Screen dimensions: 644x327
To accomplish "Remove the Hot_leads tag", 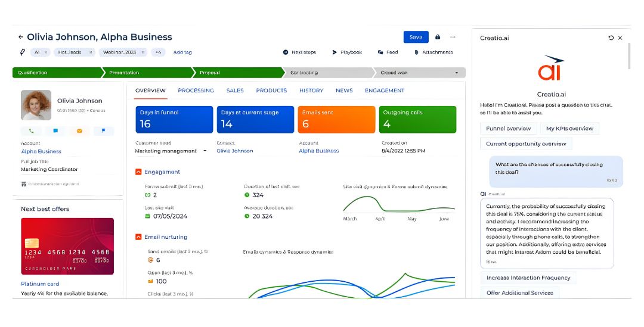I will coord(91,52).
